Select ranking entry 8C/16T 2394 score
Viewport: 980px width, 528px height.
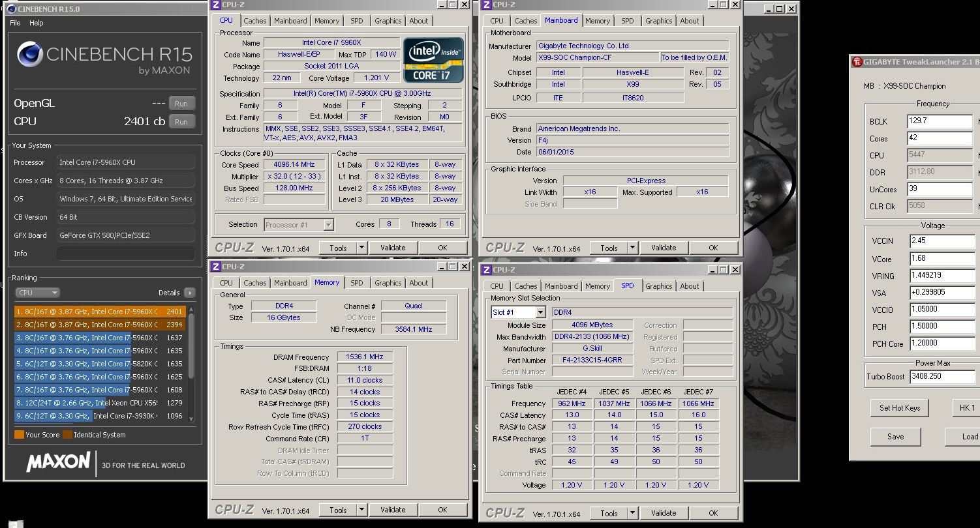[99, 325]
